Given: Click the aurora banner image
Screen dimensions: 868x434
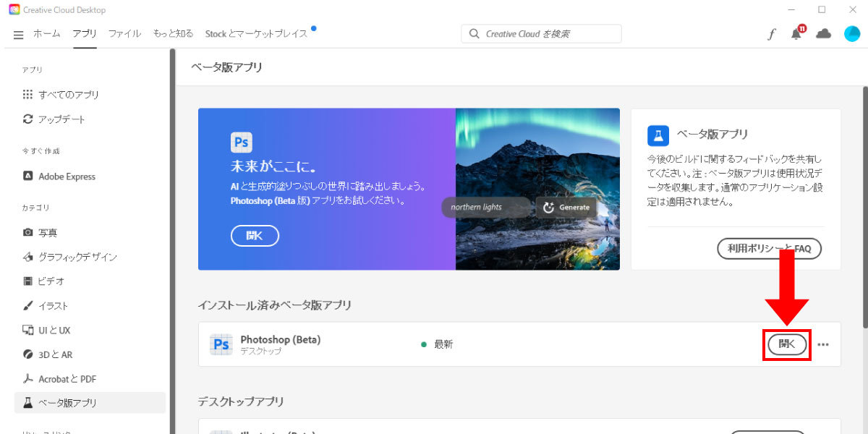Looking at the screenshot, I should (537, 189).
